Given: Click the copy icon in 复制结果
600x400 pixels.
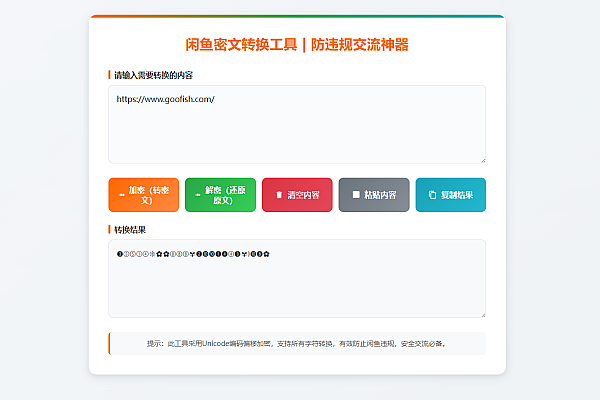Looking at the screenshot, I should 432,195.
